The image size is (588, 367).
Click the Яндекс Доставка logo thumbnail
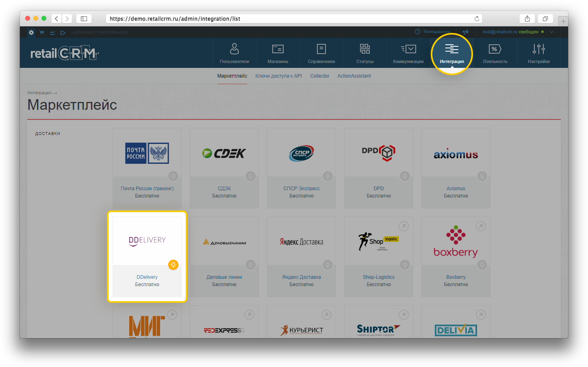[x=302, y=242]
